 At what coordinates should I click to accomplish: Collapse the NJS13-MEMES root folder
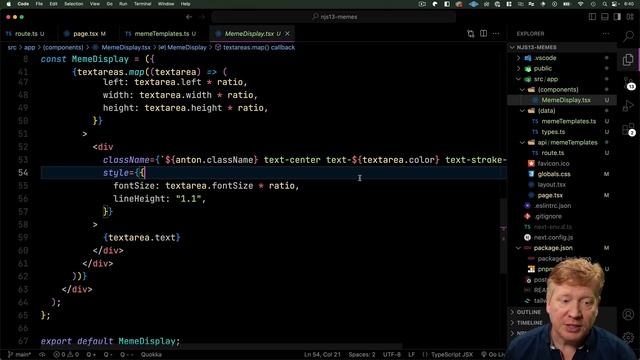click(512, 47)
